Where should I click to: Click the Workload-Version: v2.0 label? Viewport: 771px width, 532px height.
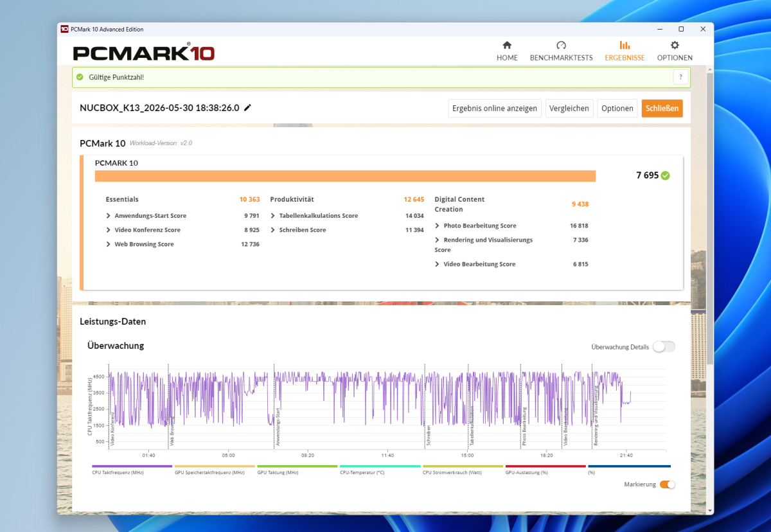coord(161,143)
